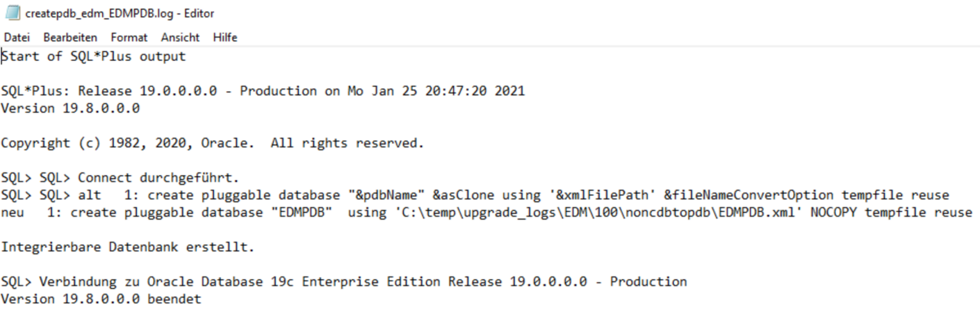Screen dimensions: 980x314
Task: Open the Bearbeiten menu
Action: [x=70, y=38]
